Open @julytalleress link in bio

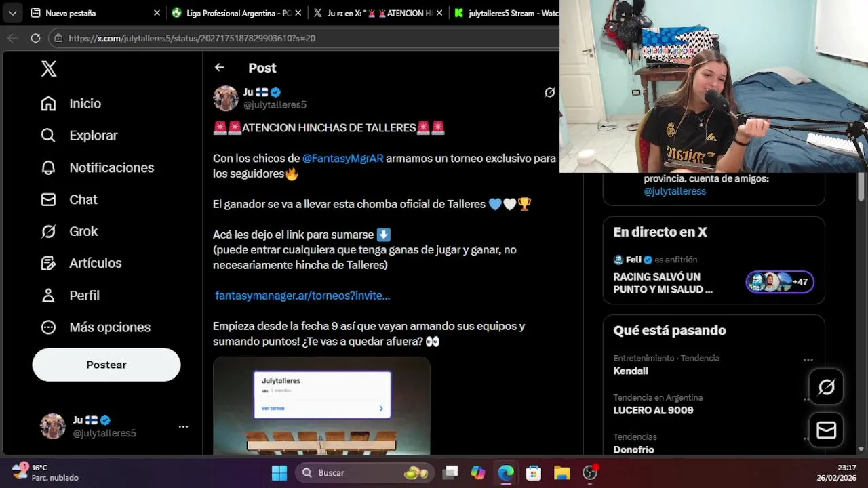click(675, 191)
